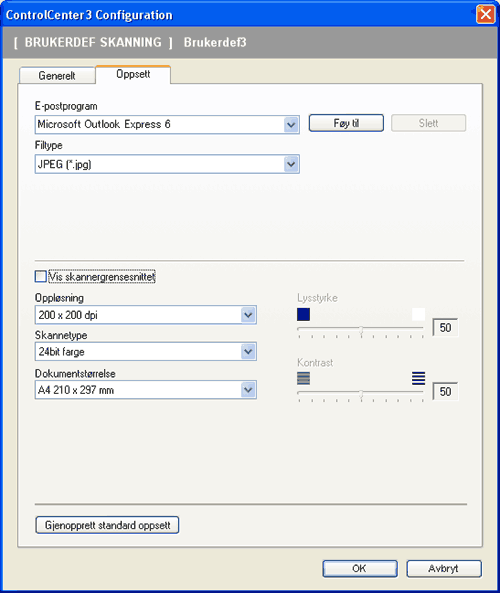500x593 pixels.
Task: Click the Slett button
Action: coord(429,123)
